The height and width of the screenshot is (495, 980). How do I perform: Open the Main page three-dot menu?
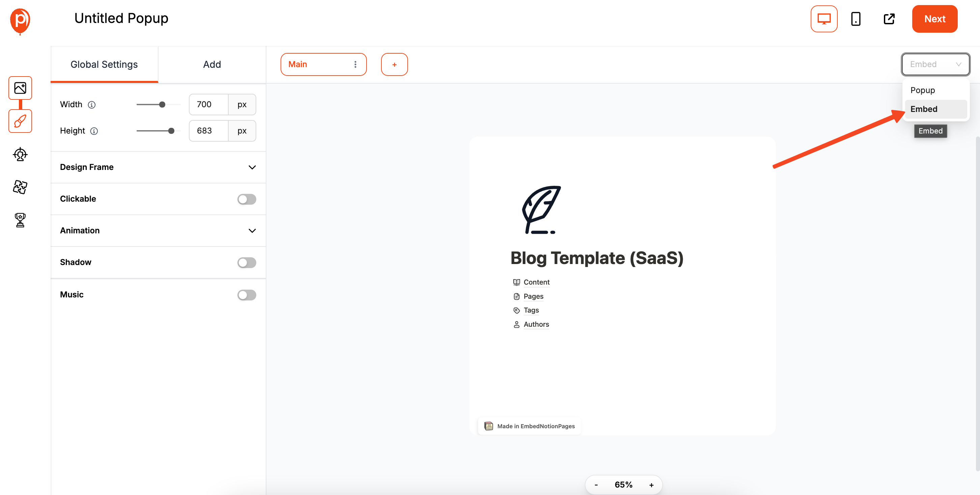[355, 64]
